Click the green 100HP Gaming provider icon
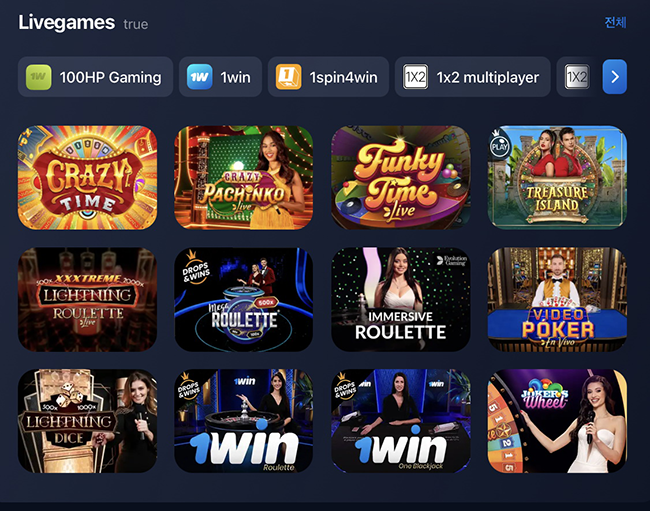The height and width of the screenshot is (511, 650). pyautogui.click(x=39, y=77)
